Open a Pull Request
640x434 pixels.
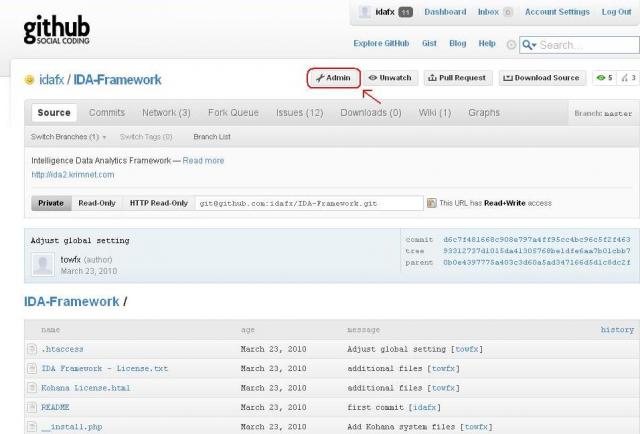click(458, 78)
